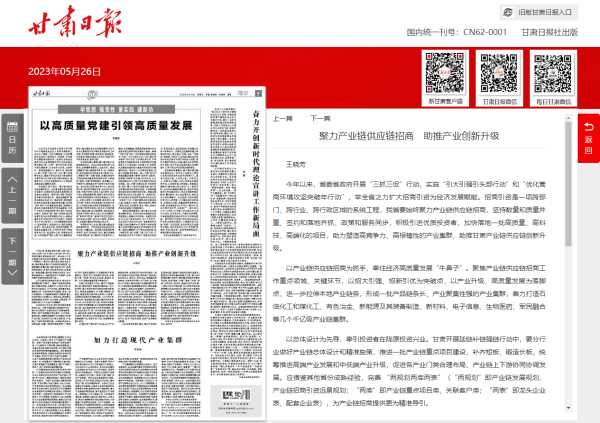Go to previous issue via 上一期
This screenshot has width=600, height=423.
(x=12, y=195)
